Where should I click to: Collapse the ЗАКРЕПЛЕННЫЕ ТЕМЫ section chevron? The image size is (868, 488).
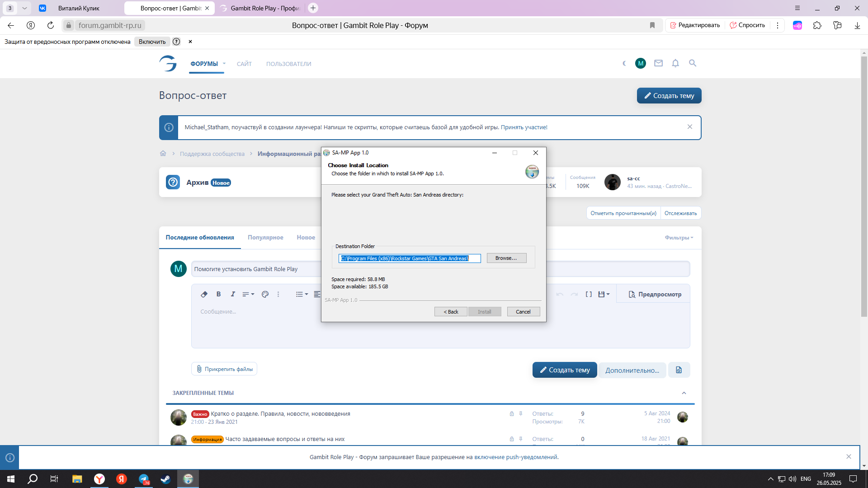[684, 393]
